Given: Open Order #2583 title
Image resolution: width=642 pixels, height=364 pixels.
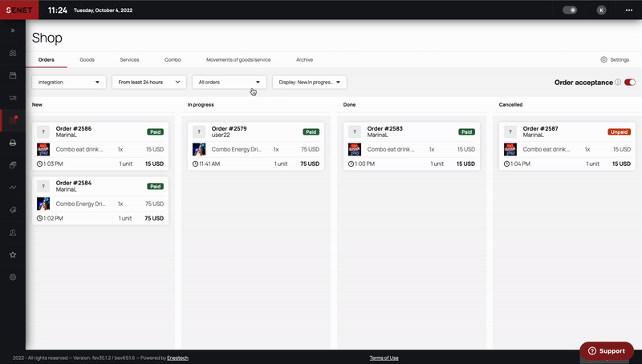Looking at the screenshot, I should point(385,128).
